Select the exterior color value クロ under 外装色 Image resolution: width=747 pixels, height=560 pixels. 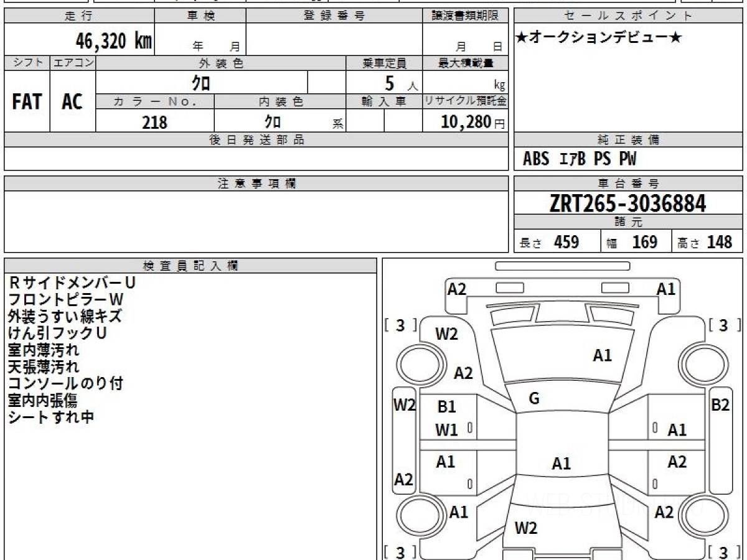click(200, 82)
